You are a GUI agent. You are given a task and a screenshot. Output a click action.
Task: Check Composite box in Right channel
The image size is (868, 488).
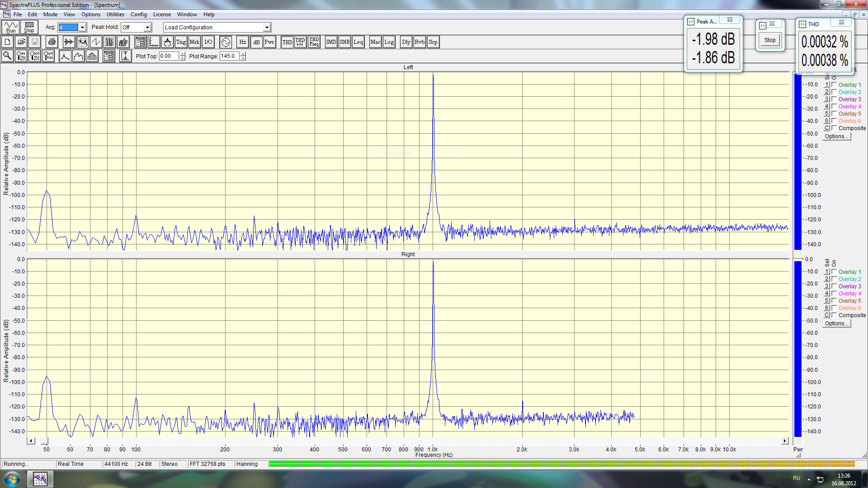834,315
